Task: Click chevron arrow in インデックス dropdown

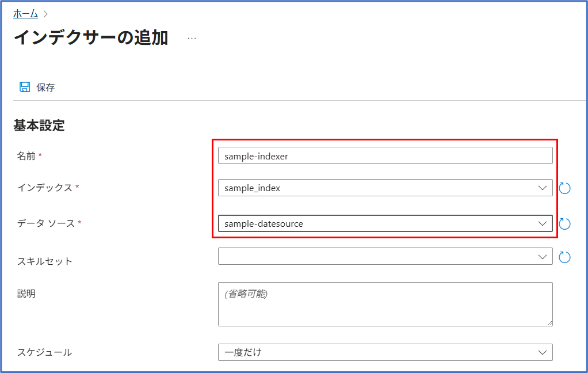Action: [x=542, y=188]
